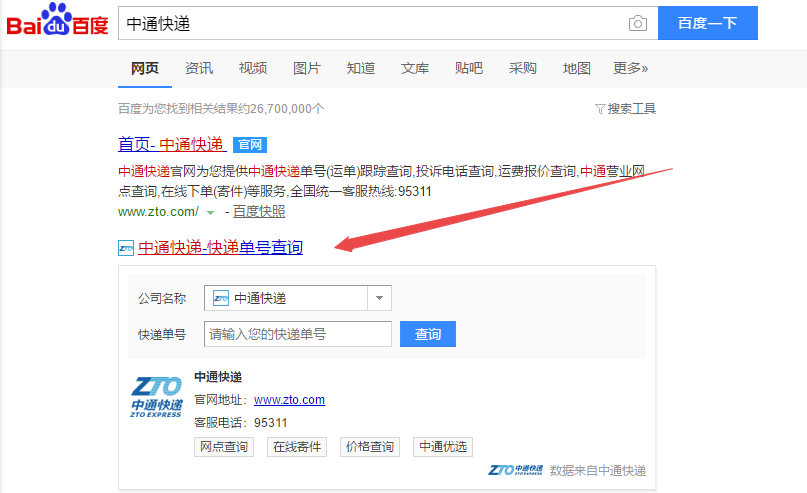
Task: Click the 中通快递 company combo box
Action: [x=297, y=298]
